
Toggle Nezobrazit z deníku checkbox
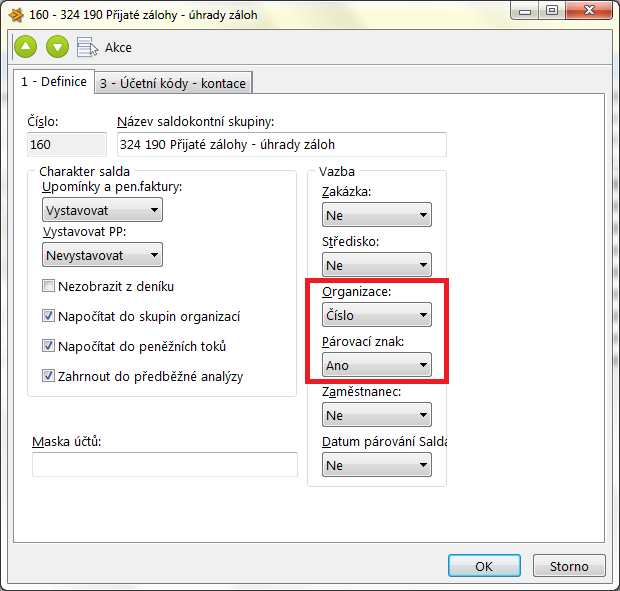pos(48,286)
